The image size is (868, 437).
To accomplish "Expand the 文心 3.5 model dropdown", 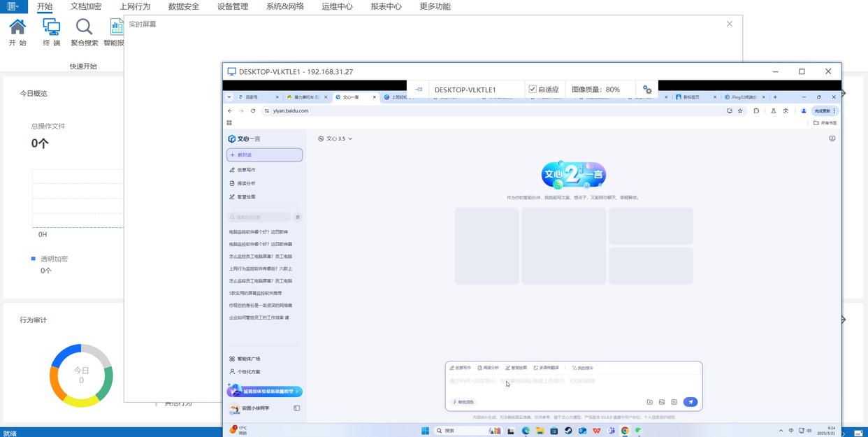I will pos(335,138).
